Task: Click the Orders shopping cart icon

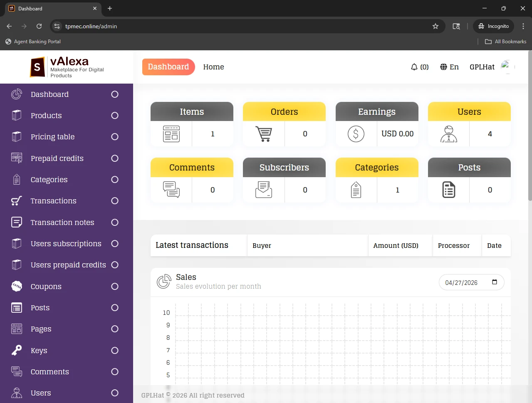Action: (264, 134)
